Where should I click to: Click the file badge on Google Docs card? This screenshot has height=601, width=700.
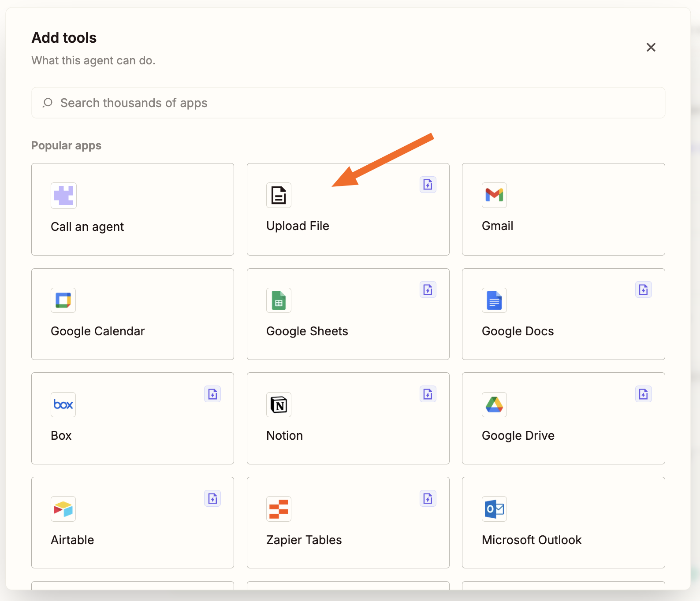pyautogui.click(x=644, y=289)
